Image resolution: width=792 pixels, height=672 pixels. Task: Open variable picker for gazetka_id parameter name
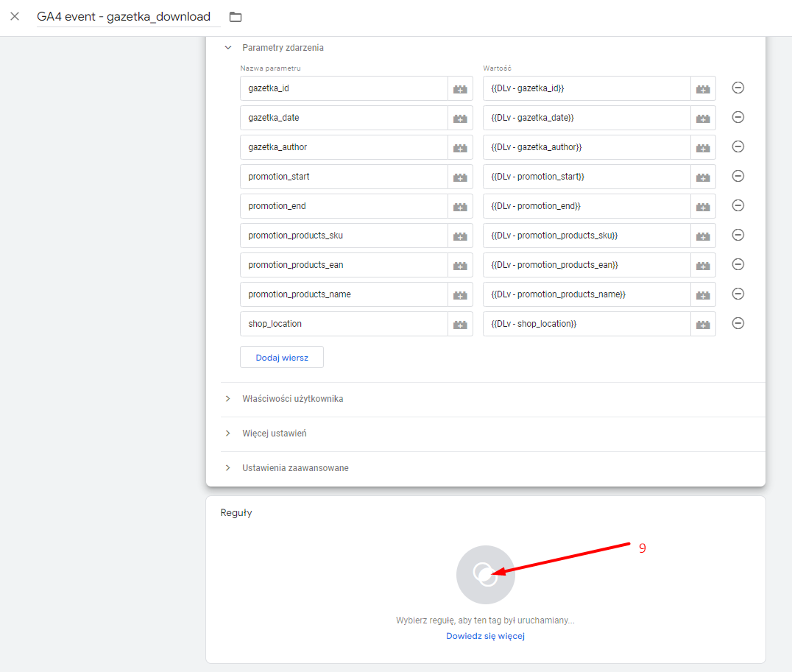460,88
